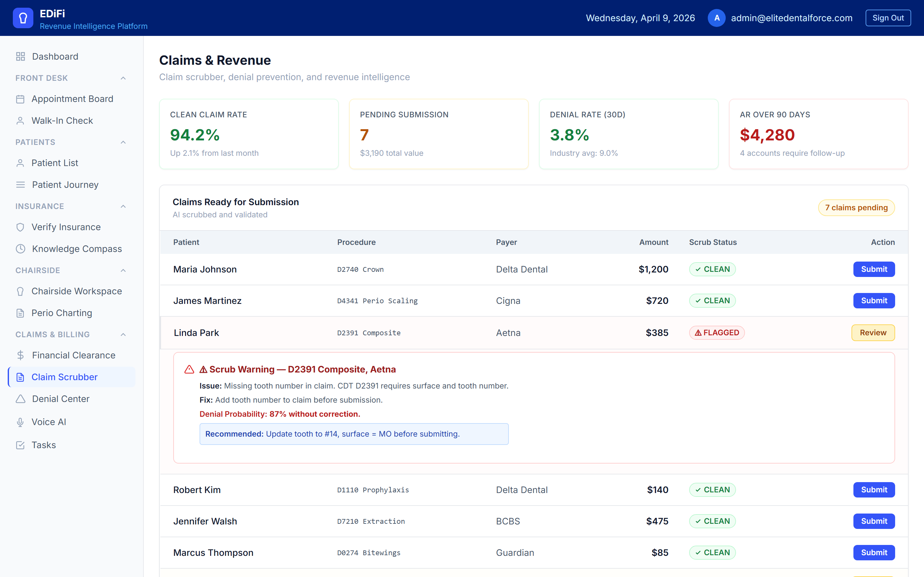Collapse the CLAIMS & BILLING section

(x=123, y=334)
